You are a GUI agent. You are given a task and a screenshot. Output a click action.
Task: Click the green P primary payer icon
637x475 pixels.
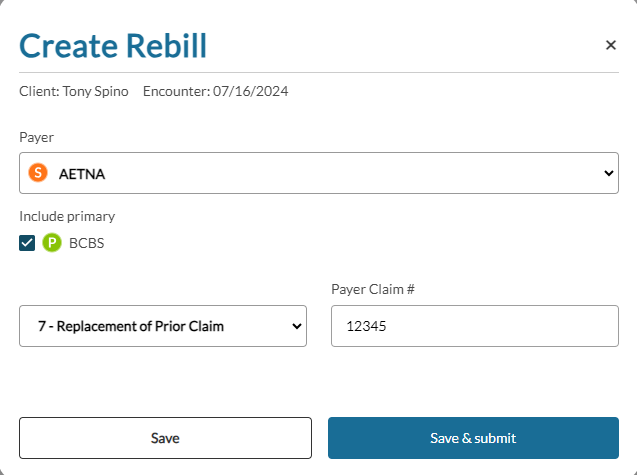52,242
